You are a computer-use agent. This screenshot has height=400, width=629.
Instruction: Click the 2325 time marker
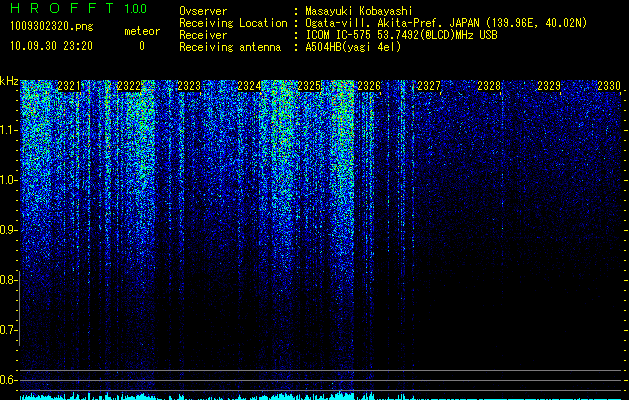point(309,86)
